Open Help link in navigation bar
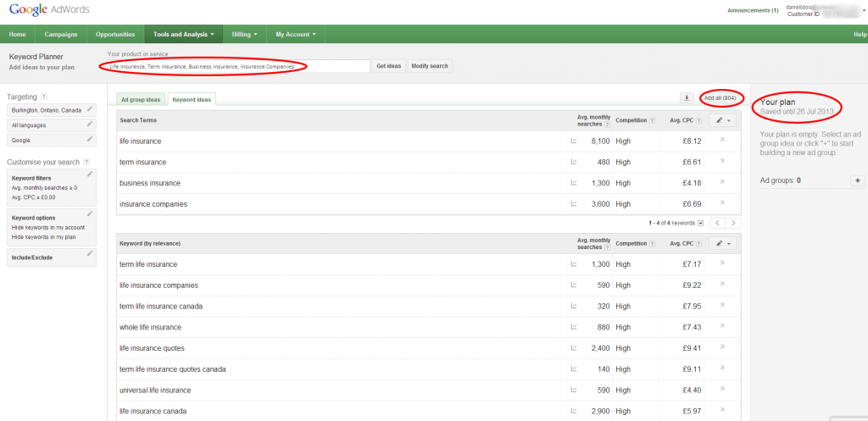 [860, 34]
